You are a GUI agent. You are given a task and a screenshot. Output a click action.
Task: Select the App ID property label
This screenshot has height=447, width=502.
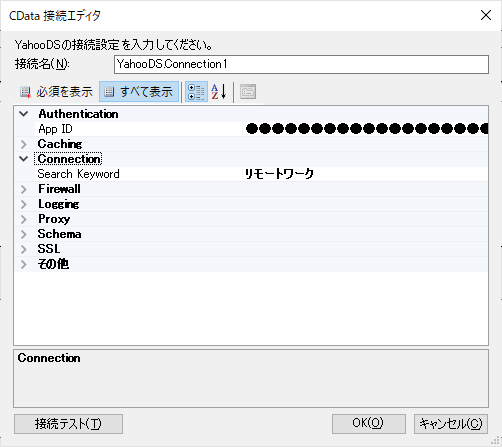(55, 129)
